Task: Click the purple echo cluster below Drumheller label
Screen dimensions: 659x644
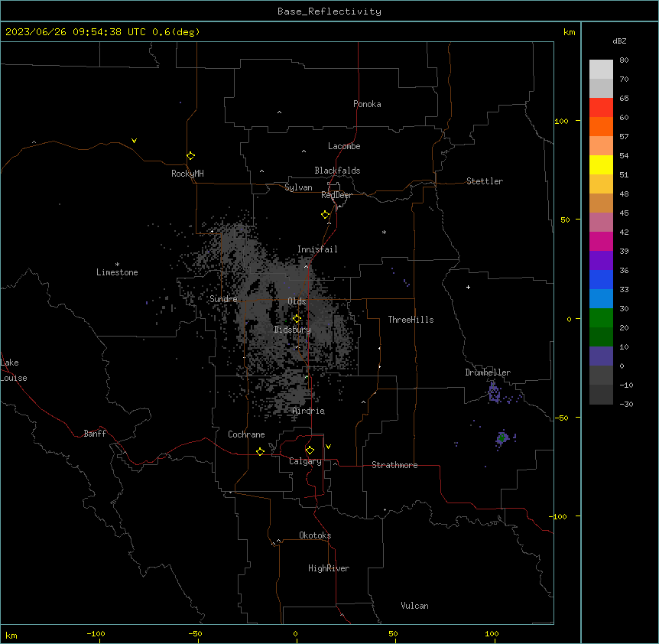Action: click(494, 393)
